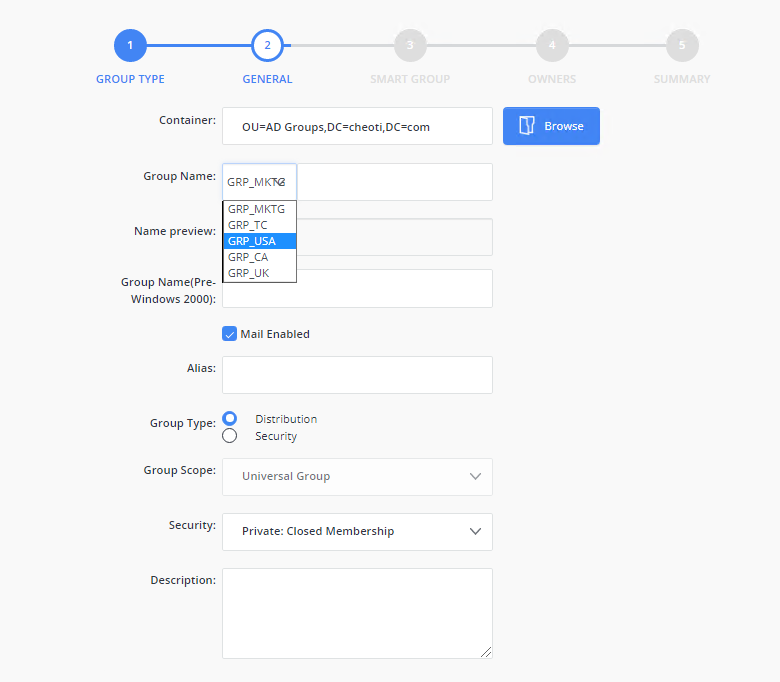Open Security Private: Closed Membership dropdown

click(x=357, y=532)
